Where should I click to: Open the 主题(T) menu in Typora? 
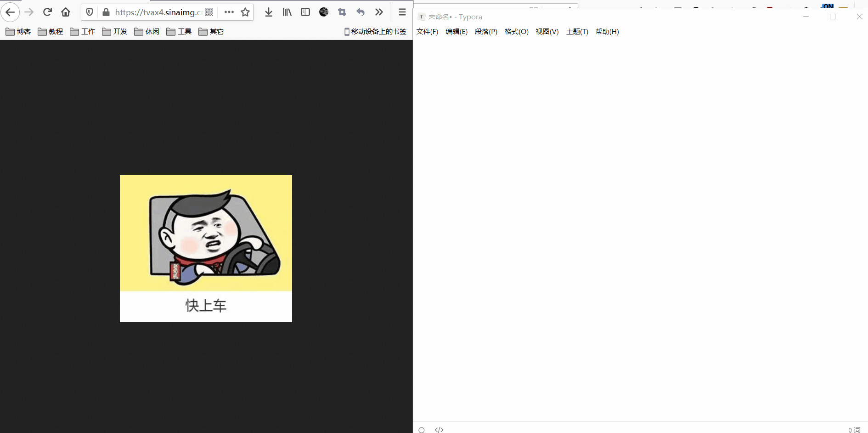coord(577,32)
